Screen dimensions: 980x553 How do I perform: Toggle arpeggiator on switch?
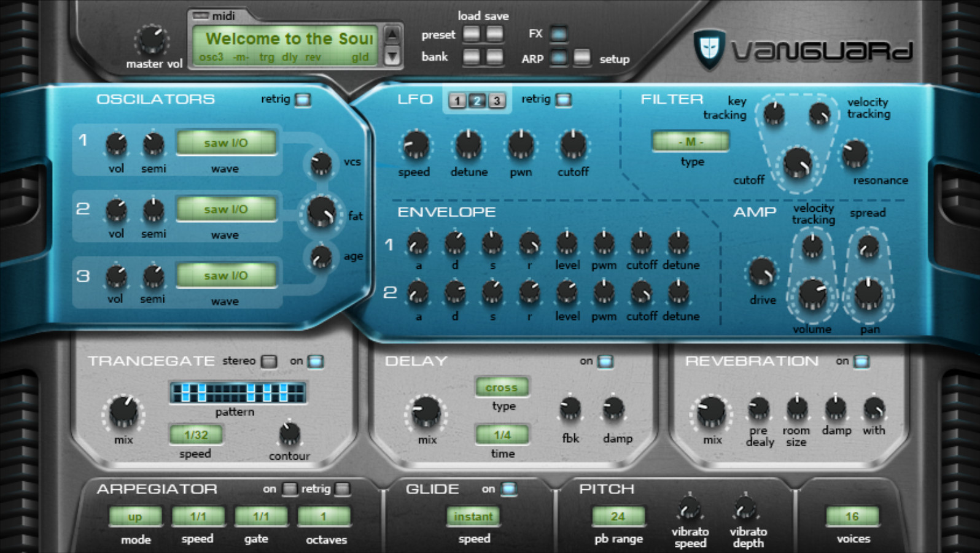pos(289,489)
